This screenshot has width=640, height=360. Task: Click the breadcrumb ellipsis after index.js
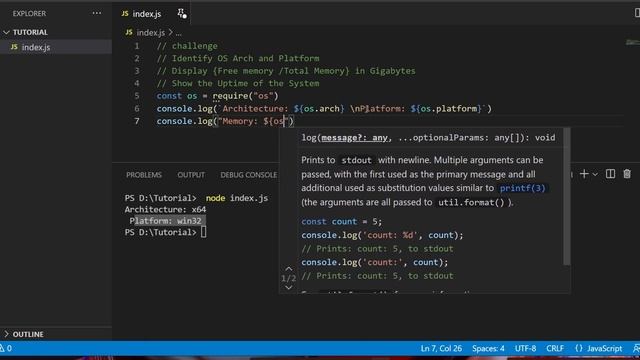click(x=178, y=33)
